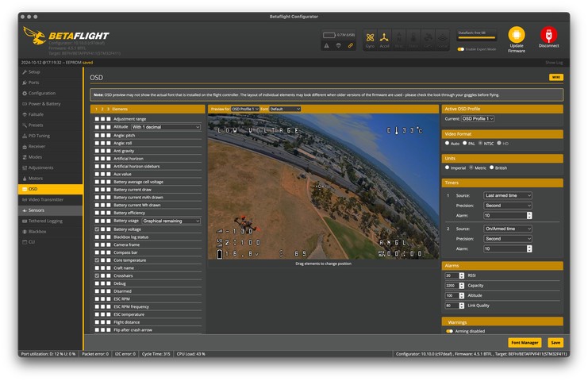
Task: Click the WIKI button
Action: [x=556, y=77]
